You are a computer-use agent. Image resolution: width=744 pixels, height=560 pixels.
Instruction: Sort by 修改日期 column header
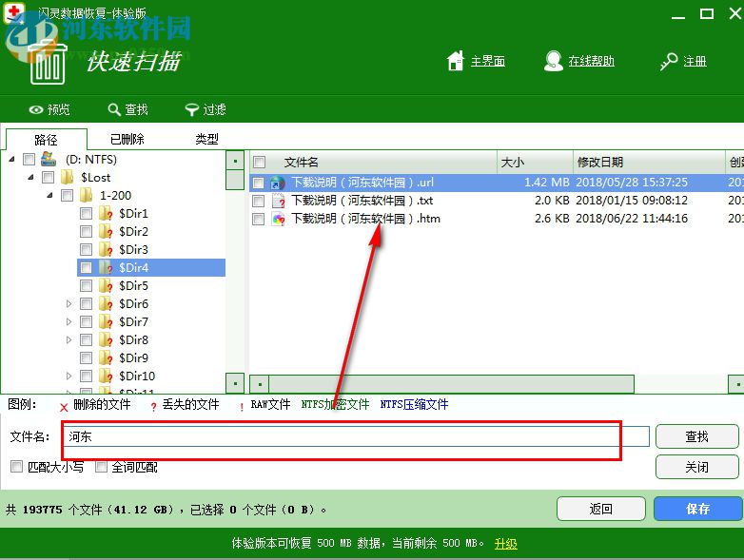[649, 163]
